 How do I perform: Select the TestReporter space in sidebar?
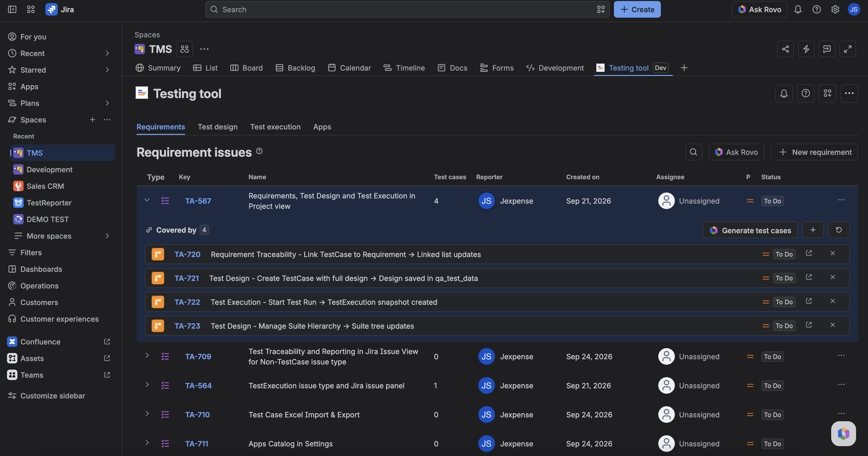(63, 203)
